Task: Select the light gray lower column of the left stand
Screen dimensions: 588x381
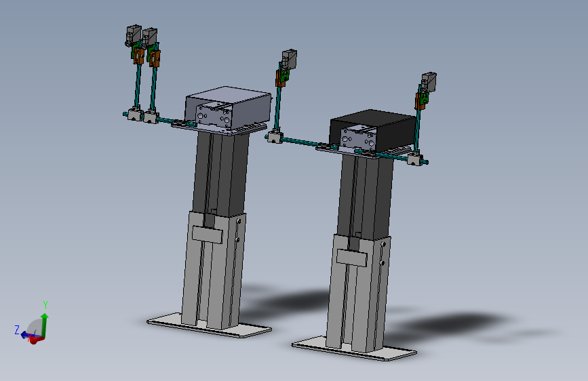Action: 214,270
